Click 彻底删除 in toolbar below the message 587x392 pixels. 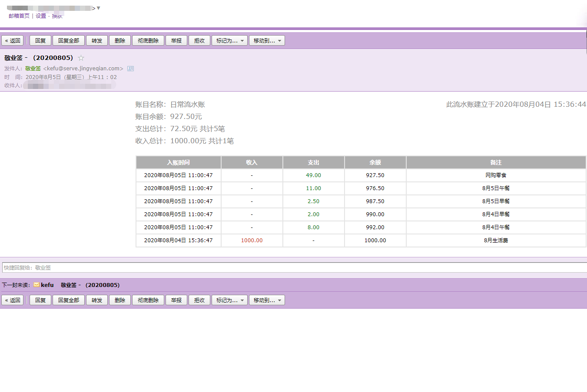click(x=148, y=300)
